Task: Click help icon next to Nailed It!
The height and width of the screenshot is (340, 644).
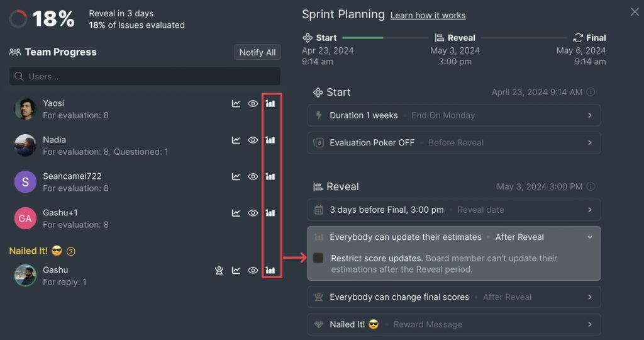Action: pos(71,251)
